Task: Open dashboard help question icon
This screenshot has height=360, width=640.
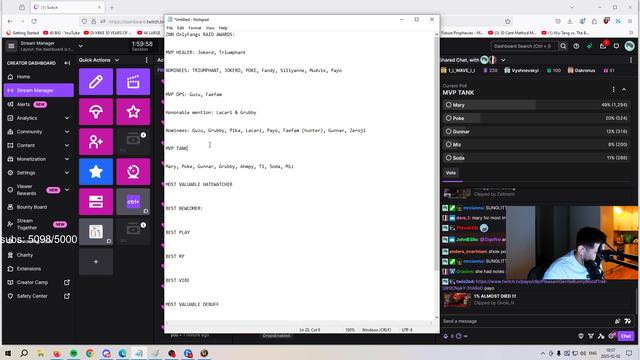Action: 576,46
